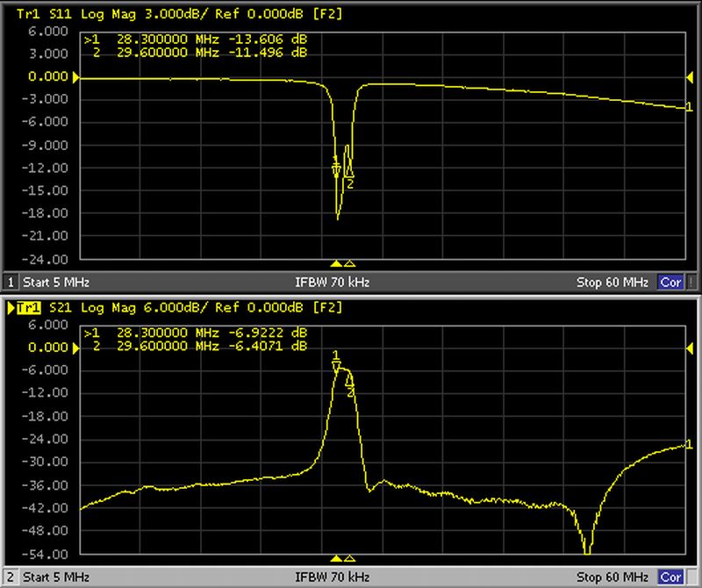
Task: Click S11 left reference level arrow
Action: pyautogui.click(x=75, y=78)
